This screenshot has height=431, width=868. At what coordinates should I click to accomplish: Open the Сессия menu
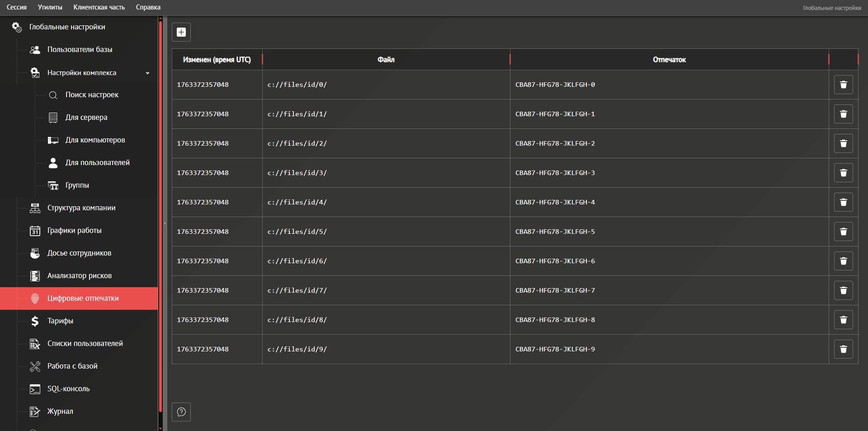(x=17, y=7)
